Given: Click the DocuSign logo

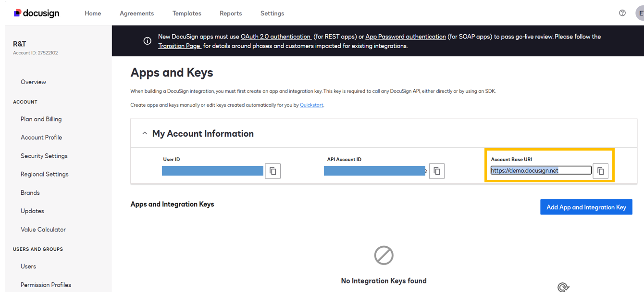Looking at the screenshot, I should pyautogui.click(x=37, y=13).
